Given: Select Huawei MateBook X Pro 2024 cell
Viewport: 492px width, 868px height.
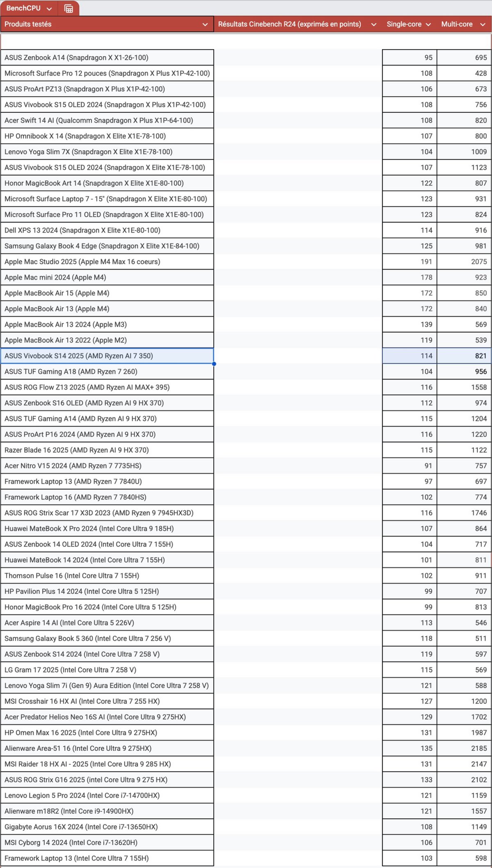Looking at the screenshot, I should (x=107, y=529).
